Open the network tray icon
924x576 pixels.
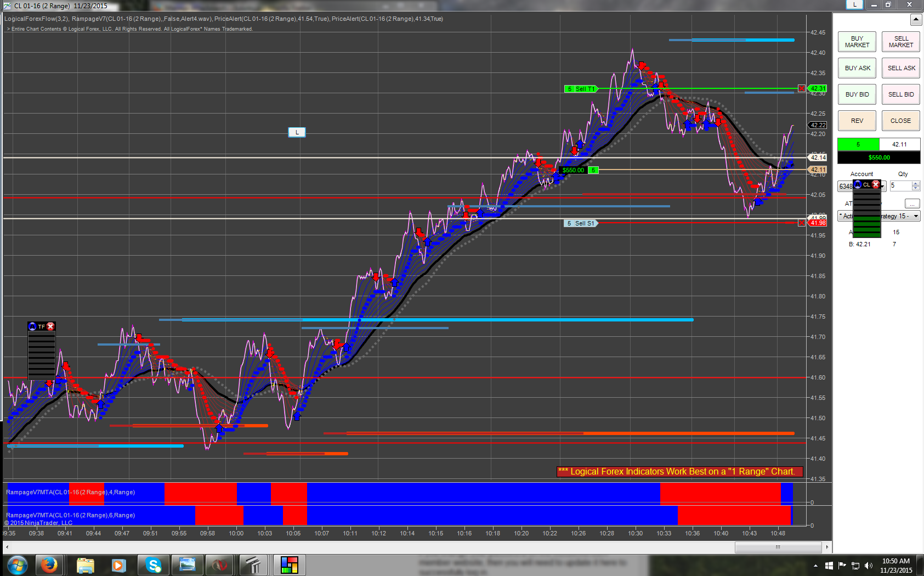pyautogui.click(x=855, y=566)
